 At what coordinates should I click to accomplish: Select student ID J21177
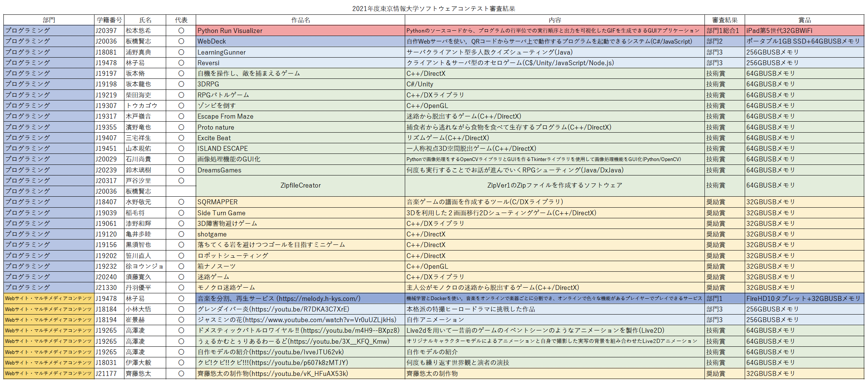click(x=109, y=374)
